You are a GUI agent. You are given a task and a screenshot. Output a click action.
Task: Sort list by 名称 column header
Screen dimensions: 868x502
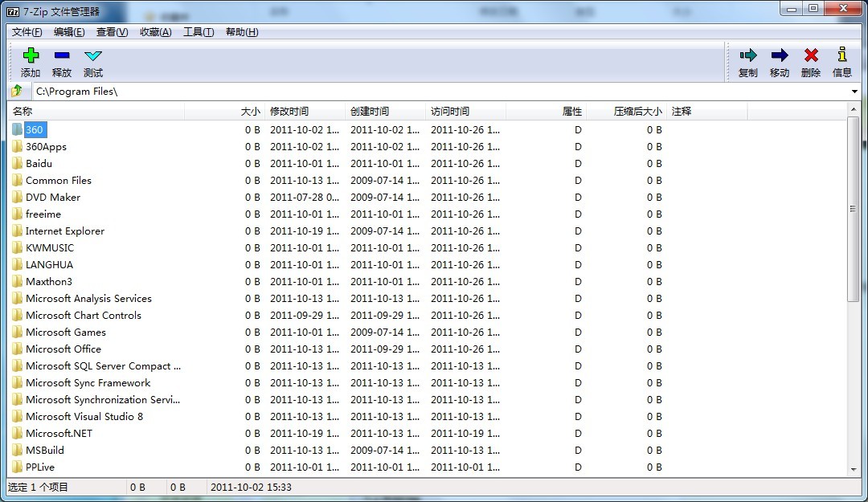96,112
